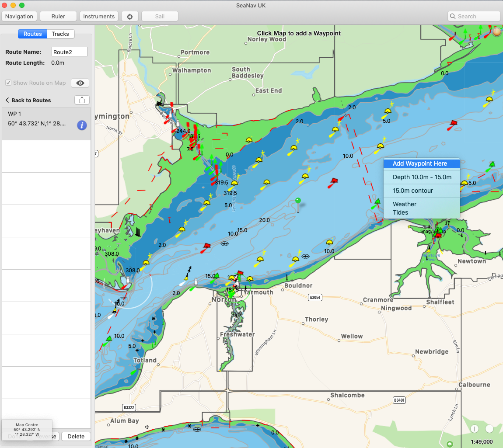Click the compass in the map's top corner
The width and height of the screenshot is (503, 448).
coord(496,31)
